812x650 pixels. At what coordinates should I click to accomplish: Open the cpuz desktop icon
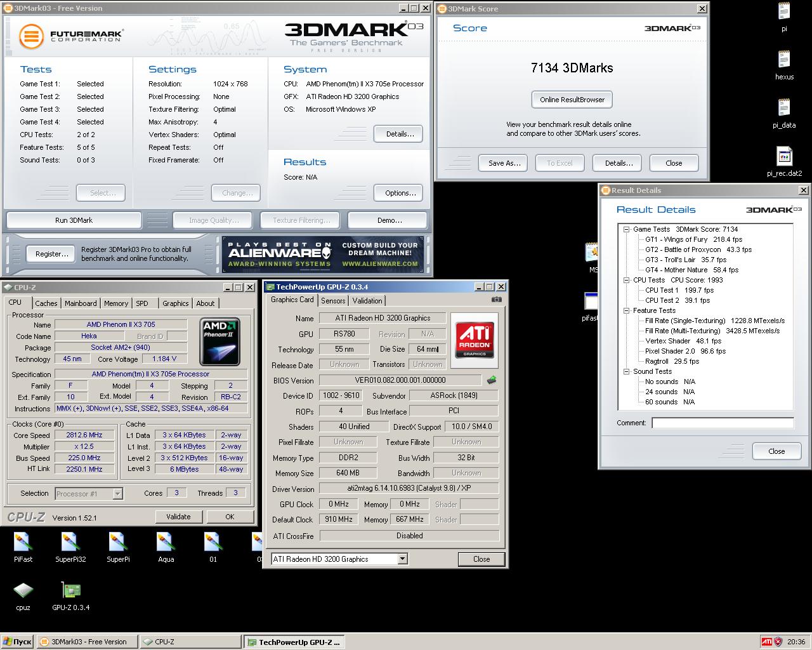pos(23,595)
